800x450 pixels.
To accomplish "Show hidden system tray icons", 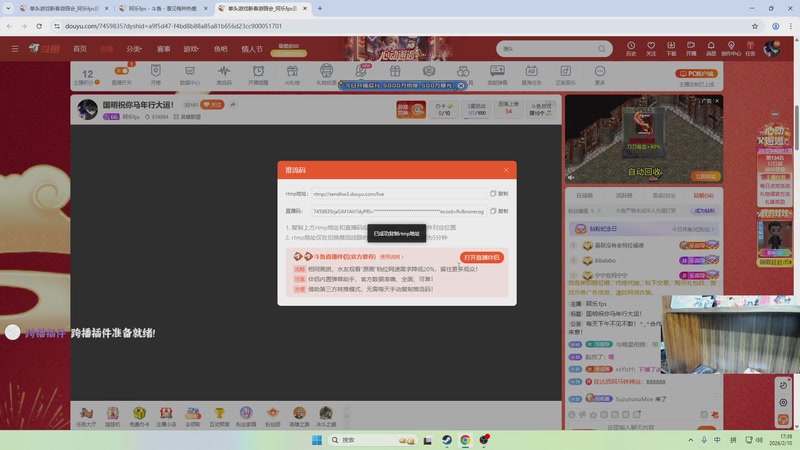I will tap(690, 440).
